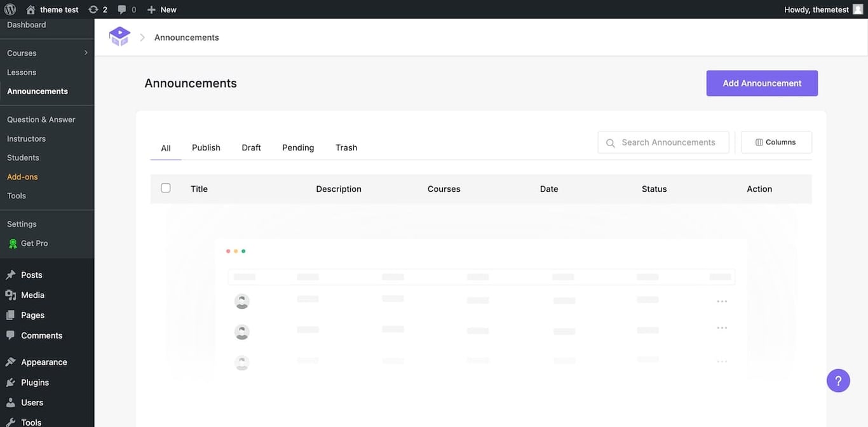Click the updates icon showing 2
Screen dimensions: 868x427
[x=93, y=10]
